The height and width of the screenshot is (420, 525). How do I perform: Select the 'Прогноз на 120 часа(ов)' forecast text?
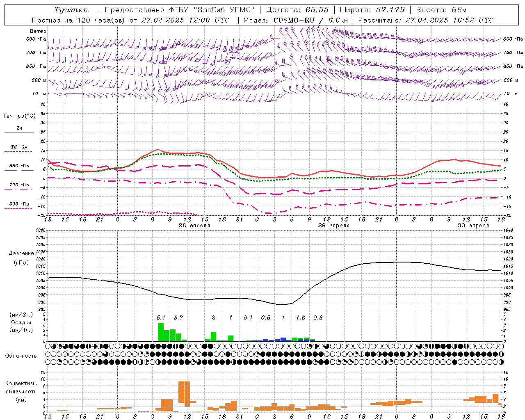pos(78,20)
